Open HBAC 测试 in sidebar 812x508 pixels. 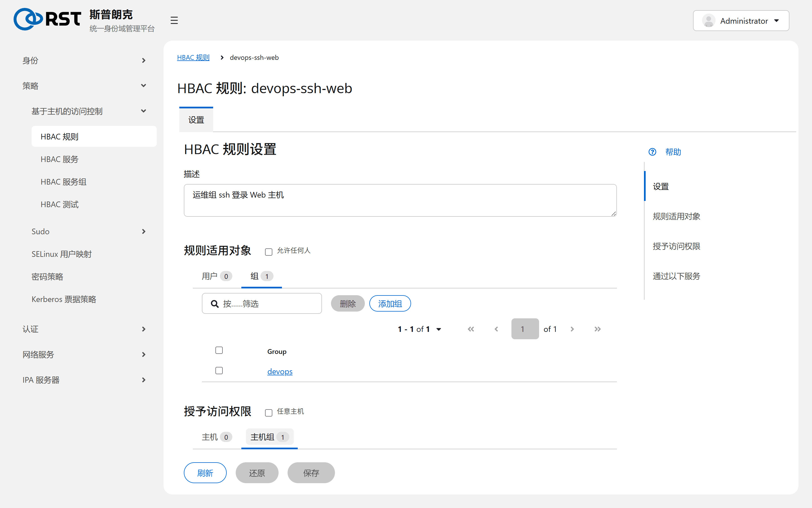point(94,204)
